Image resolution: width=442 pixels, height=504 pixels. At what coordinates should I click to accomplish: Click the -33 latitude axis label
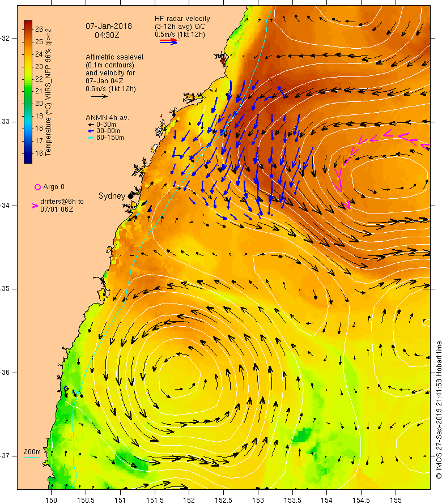click(x=5, y=122)
